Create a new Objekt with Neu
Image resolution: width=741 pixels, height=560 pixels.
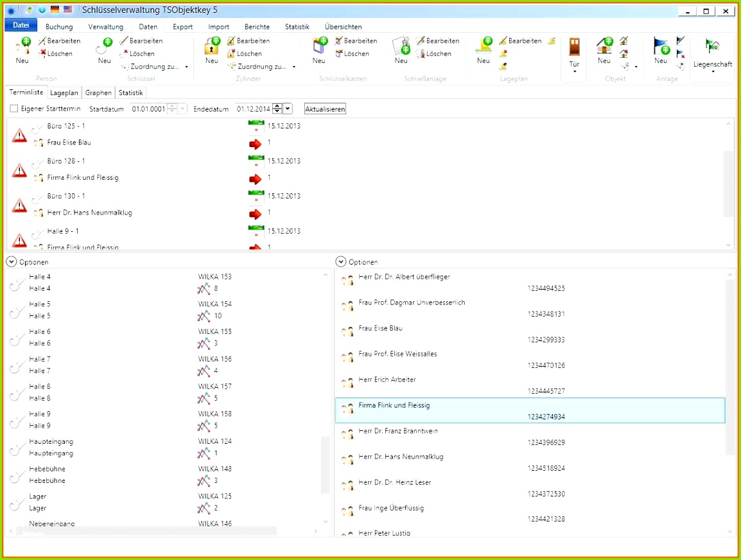pyautogui.click(x=604, y=51)
